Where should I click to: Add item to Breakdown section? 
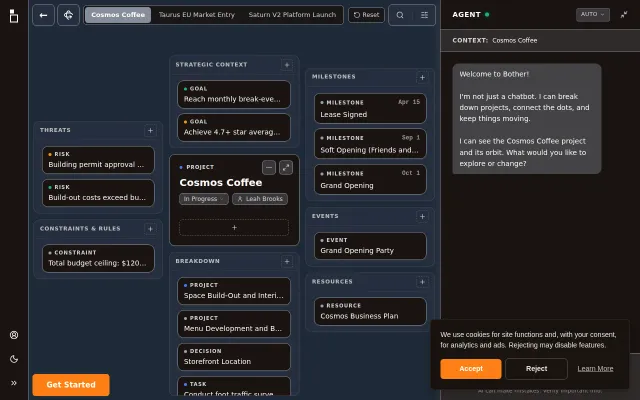coord(287,262)
